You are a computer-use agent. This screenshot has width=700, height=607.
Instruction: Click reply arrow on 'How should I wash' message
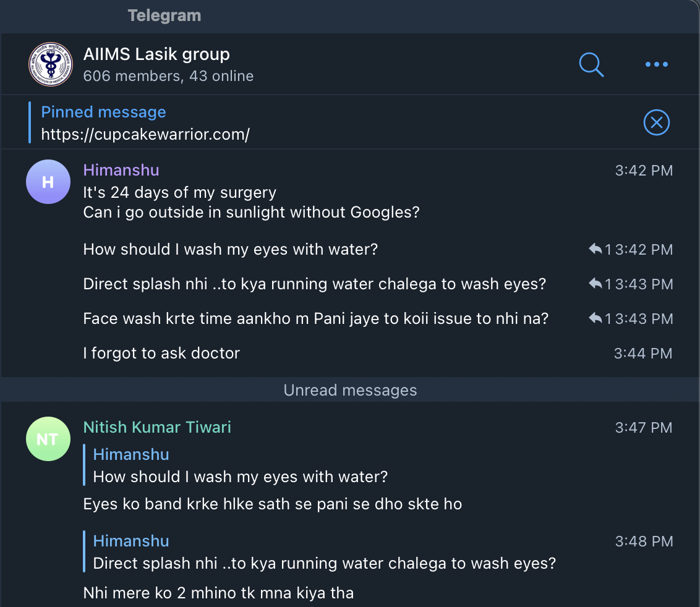595,249
